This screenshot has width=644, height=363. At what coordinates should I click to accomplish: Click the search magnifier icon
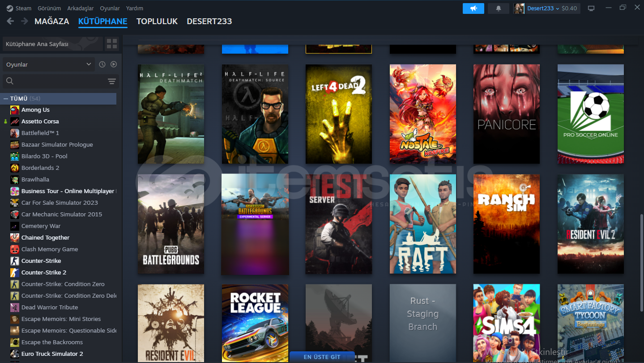click(10, 81)
